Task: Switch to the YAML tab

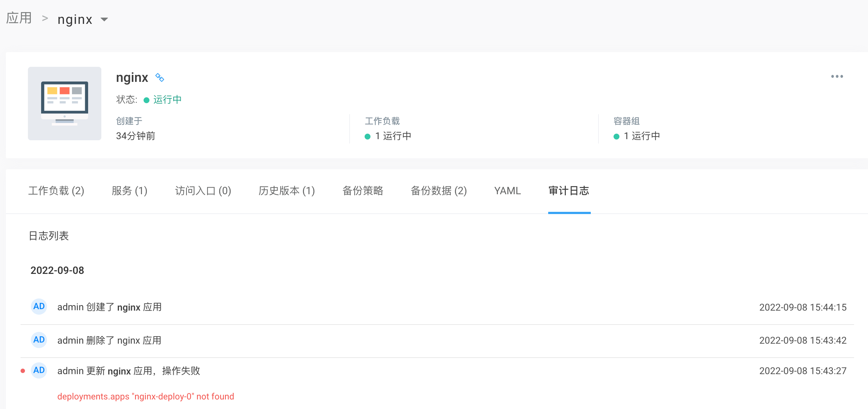Action: [x=507, y=191]
